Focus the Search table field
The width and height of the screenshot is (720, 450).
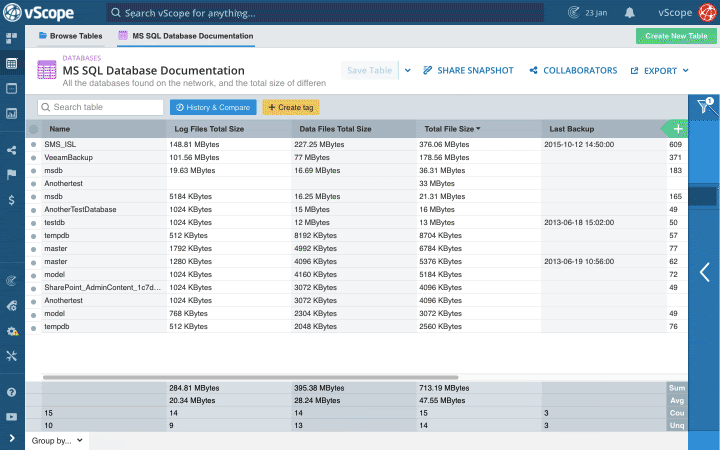[101, 107]
